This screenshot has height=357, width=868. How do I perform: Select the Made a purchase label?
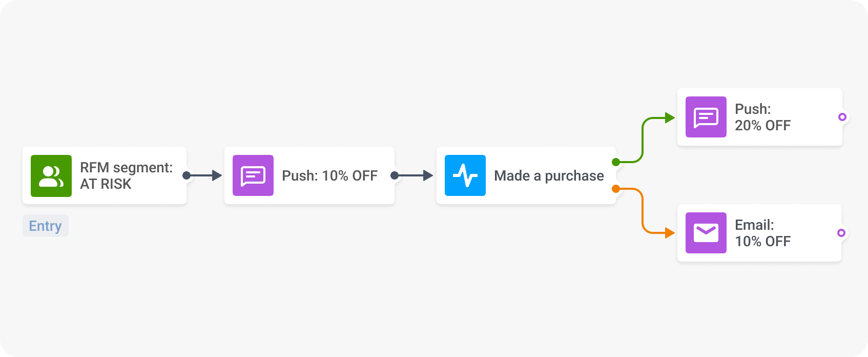[549, 176]
